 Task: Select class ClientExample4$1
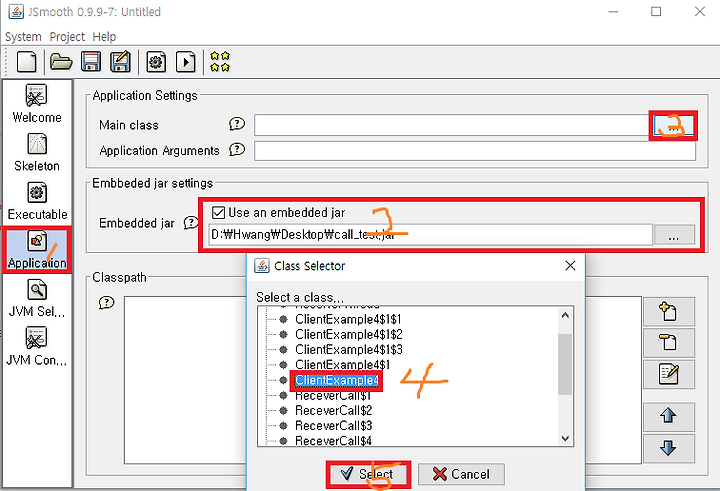343,365
